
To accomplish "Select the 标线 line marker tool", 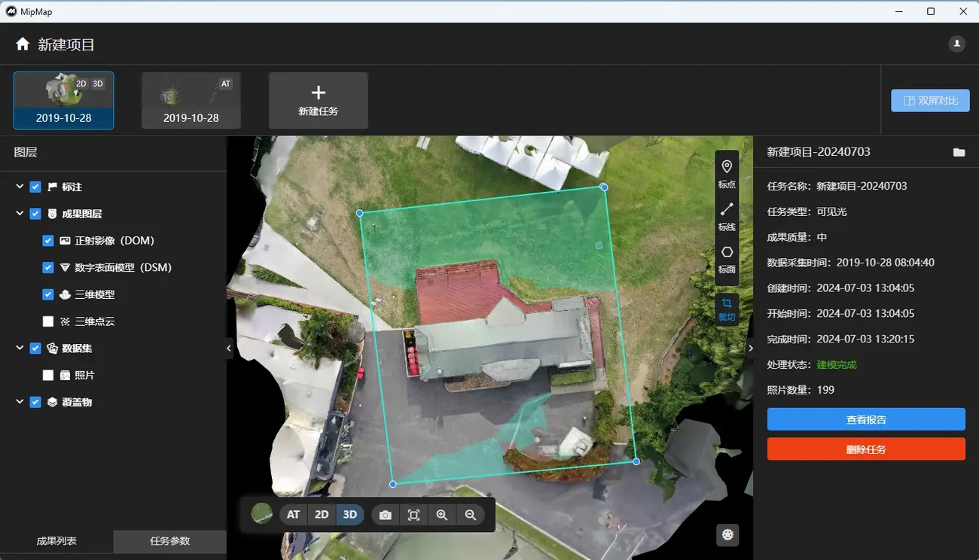I will 727,215.
